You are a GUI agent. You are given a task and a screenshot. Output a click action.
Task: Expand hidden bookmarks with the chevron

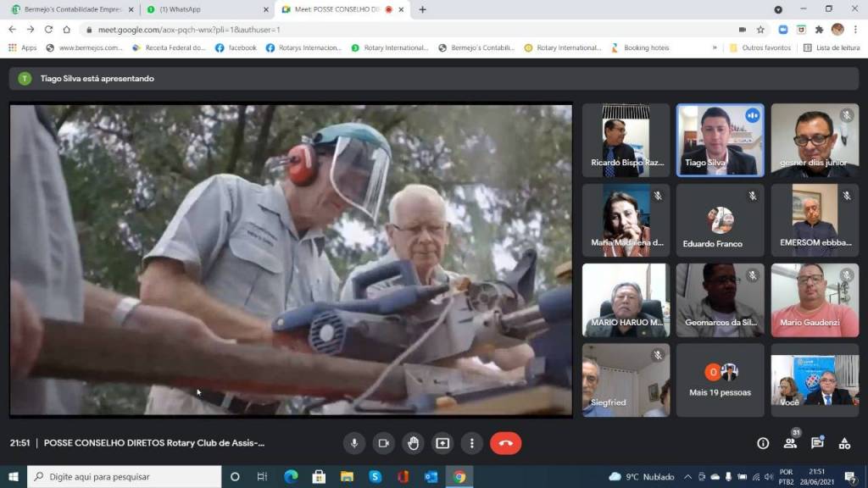point(715,47)
